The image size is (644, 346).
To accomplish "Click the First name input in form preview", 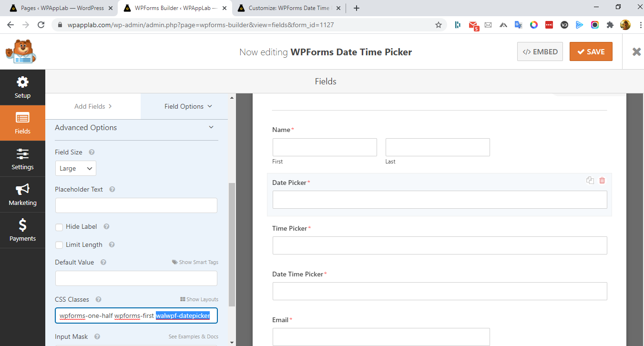I will pos(325,147).
